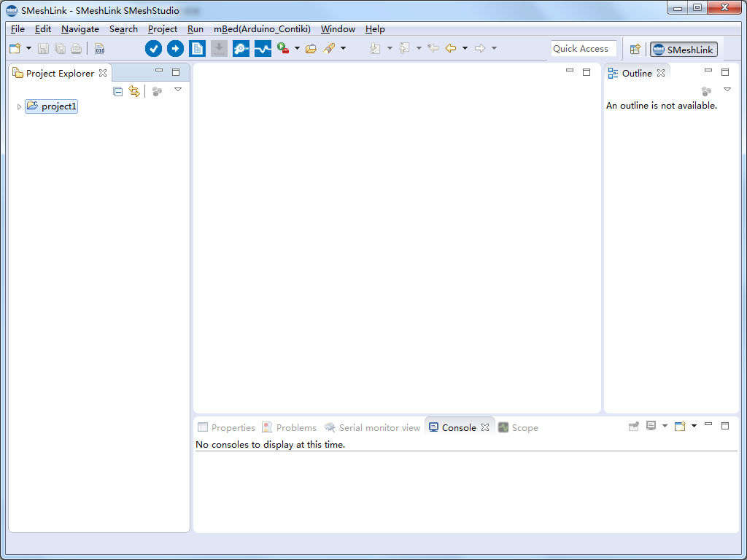Click the Last Edit Location icon

point(433,48)
